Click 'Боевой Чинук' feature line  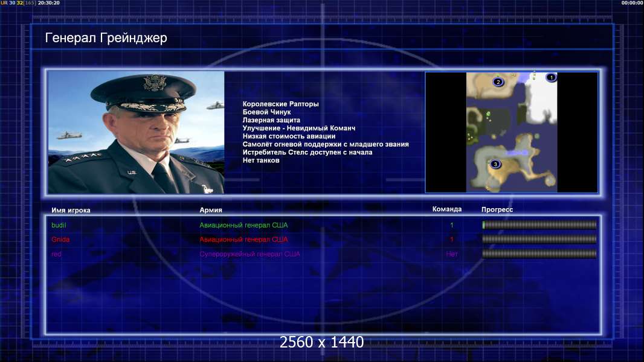(266, 112)
